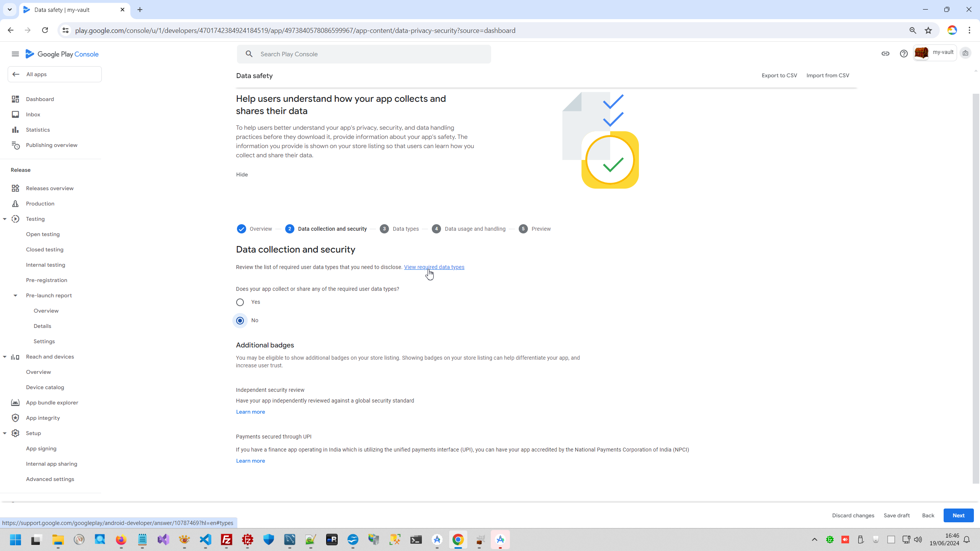This screenshot has width=980, height=551.
Task: Collapse the Setup section arrow
Action: click(x=5, y=433)
